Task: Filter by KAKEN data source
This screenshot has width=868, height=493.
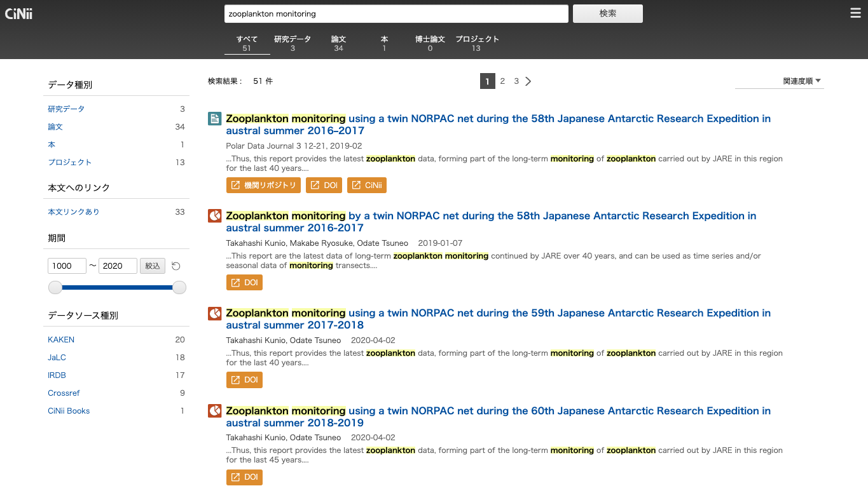Action: [61, 340]
